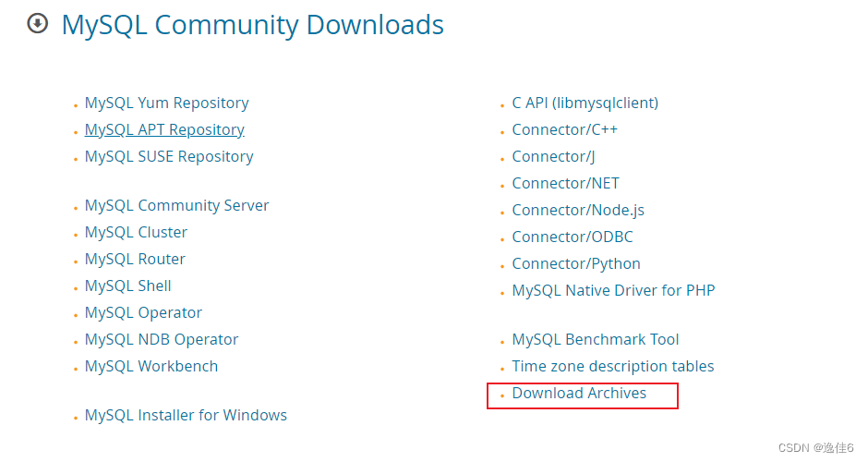
Task: Open the MySQL APT Repository link
Action: (x=164, y=129)
